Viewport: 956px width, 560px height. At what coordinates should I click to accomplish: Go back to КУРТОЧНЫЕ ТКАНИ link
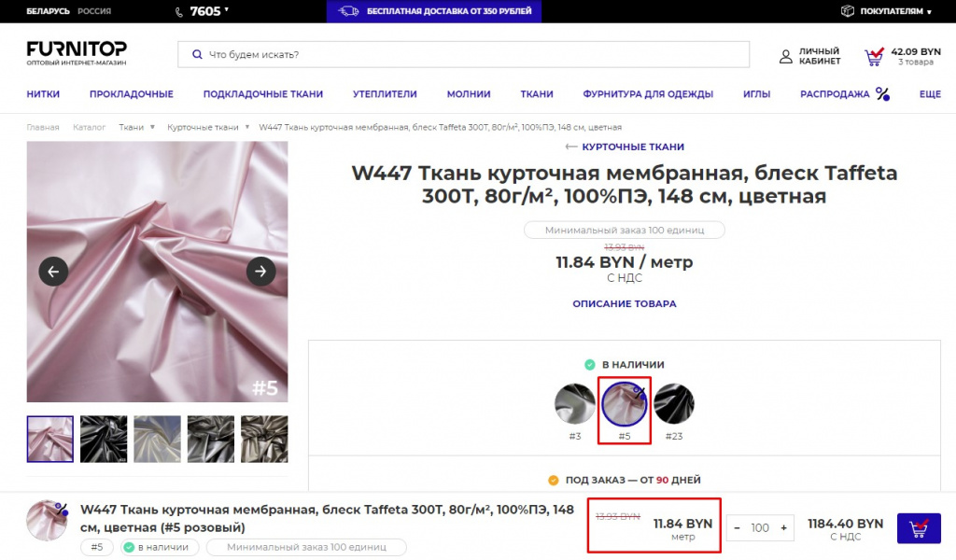(x=625, y=147)
